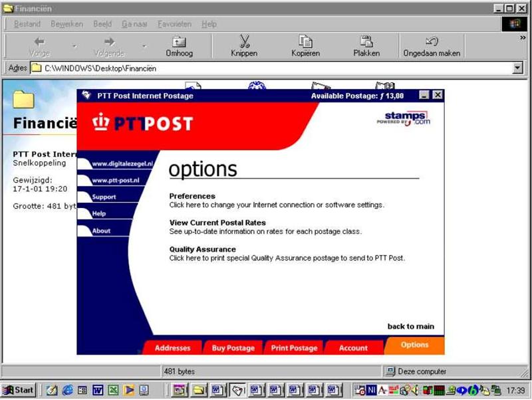The width and height of the screenshot is (532, 400).
Task: Click the "481 bytes" status bar entry
Action: point(179,371)
